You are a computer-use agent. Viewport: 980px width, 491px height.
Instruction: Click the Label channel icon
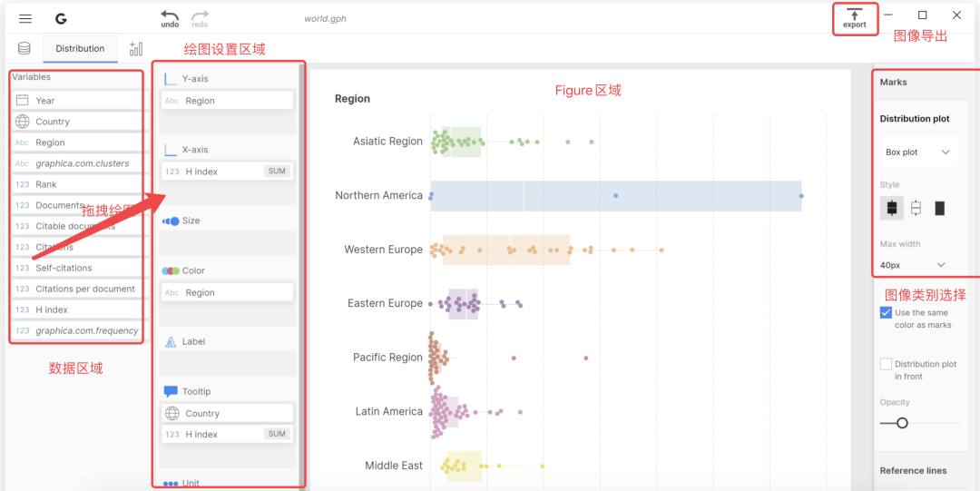171,342
